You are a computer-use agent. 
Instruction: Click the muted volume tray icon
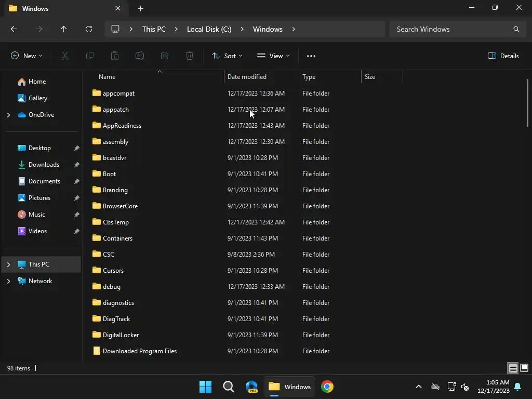pyautogui.click(x=465, y=387)
